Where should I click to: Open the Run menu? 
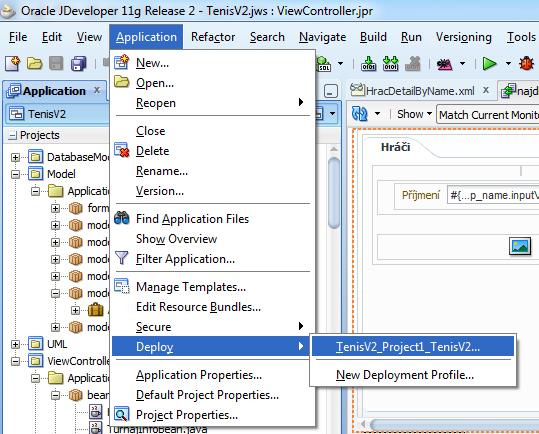[411, 37]
